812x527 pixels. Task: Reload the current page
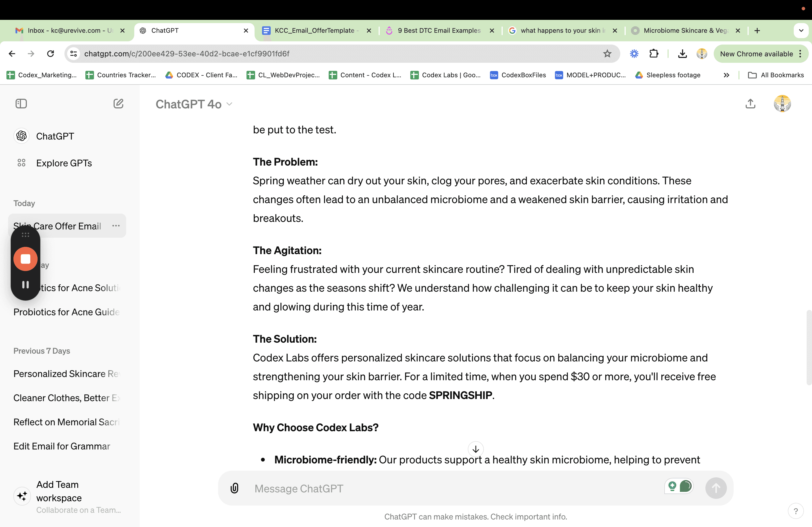[x=50, y=53]
